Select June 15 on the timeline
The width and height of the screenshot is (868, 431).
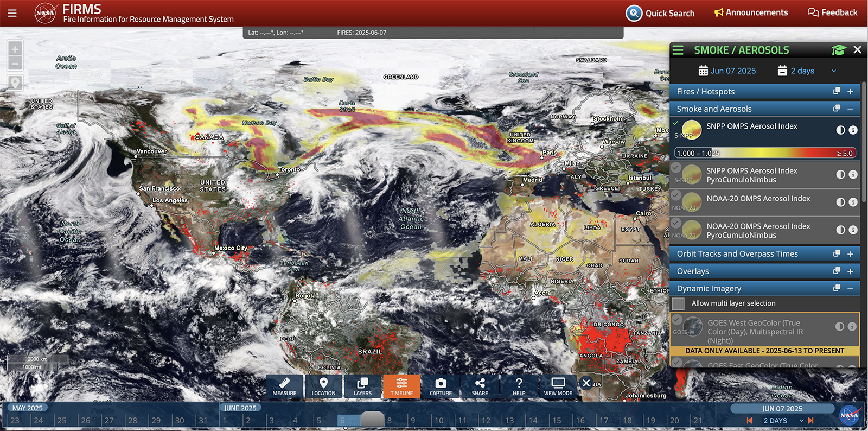[557, 420]
